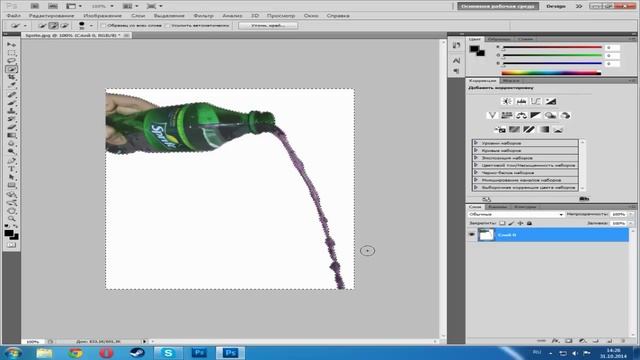Open the brush picker dropdown in options bar
The height and width of the screenshot is (360, 640).
click(x=91, y=25)
